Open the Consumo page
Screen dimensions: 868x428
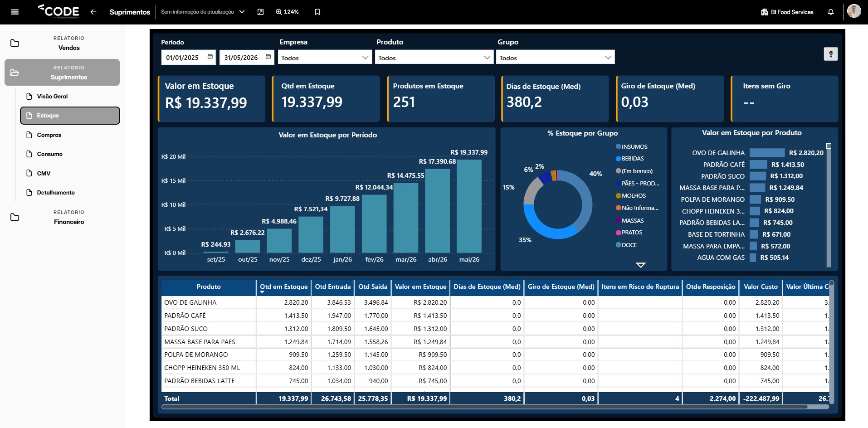click(70, 154)
